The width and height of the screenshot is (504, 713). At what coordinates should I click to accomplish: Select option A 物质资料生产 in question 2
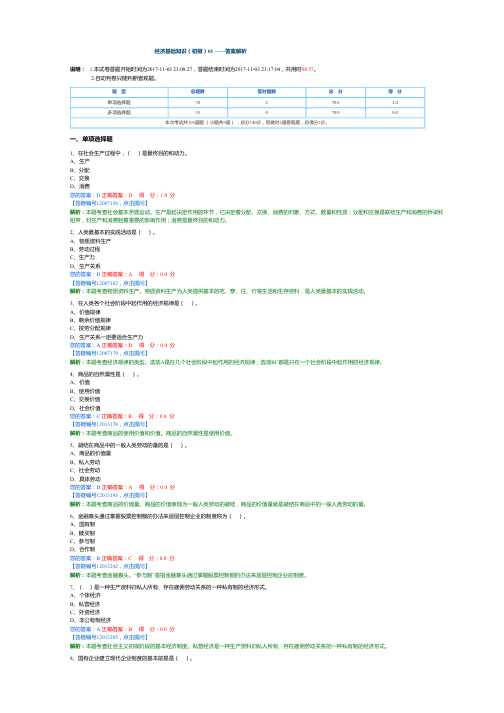coord(90,241)
